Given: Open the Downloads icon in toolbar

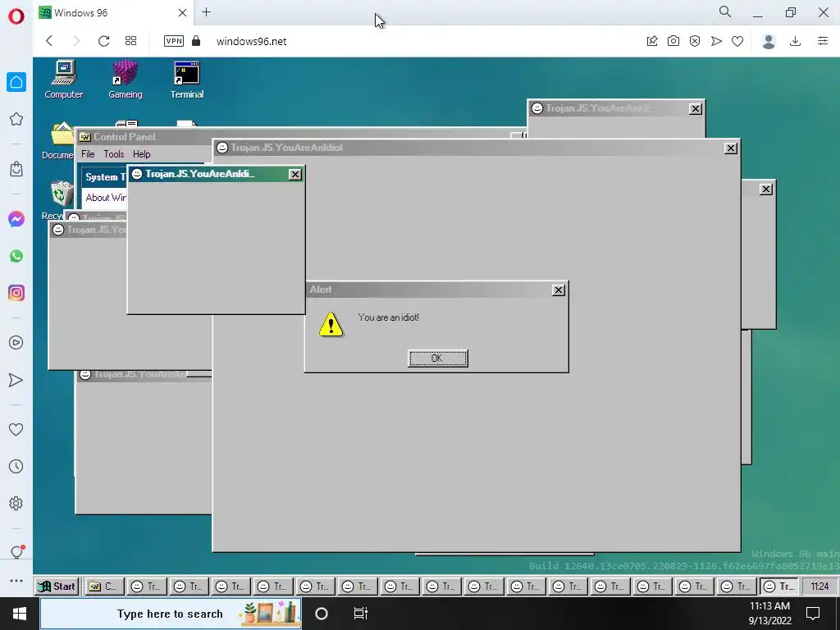Looking at the screenshot, I should click(796, 41).
